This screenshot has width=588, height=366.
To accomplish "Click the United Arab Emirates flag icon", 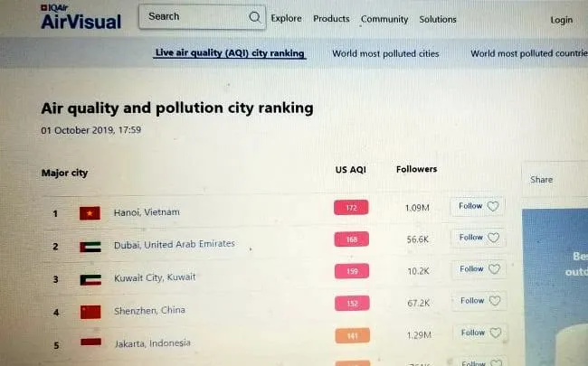I will click(90, 246).
